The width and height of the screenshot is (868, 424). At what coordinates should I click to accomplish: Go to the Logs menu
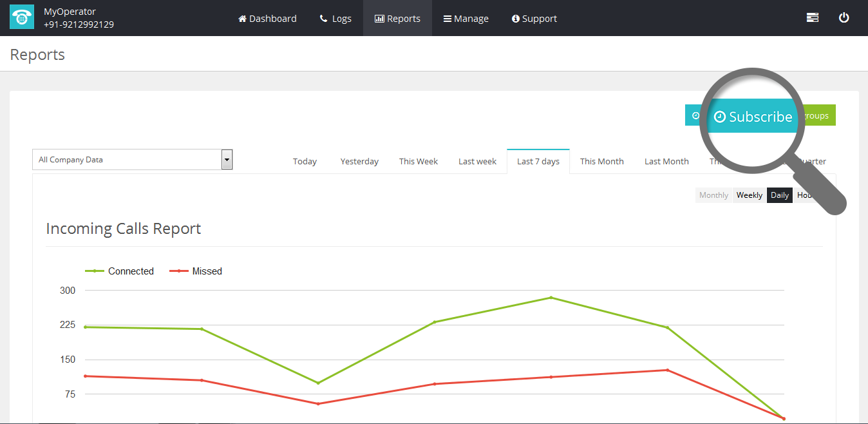(335, 19)
